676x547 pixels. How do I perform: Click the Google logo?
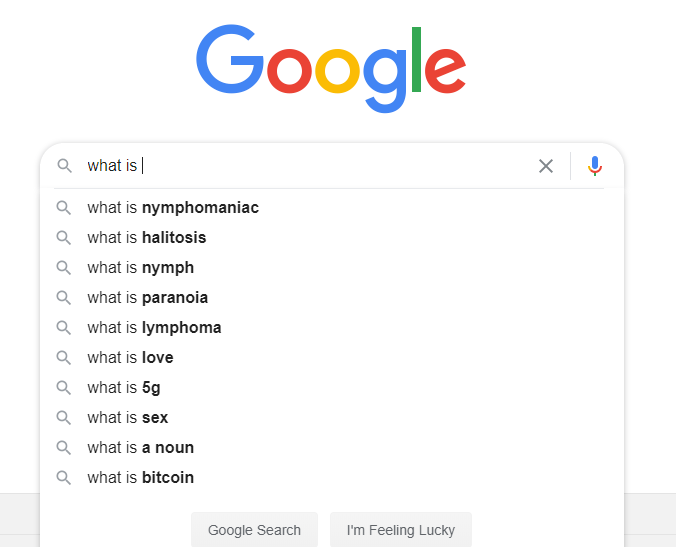click(x=331, y=67)
